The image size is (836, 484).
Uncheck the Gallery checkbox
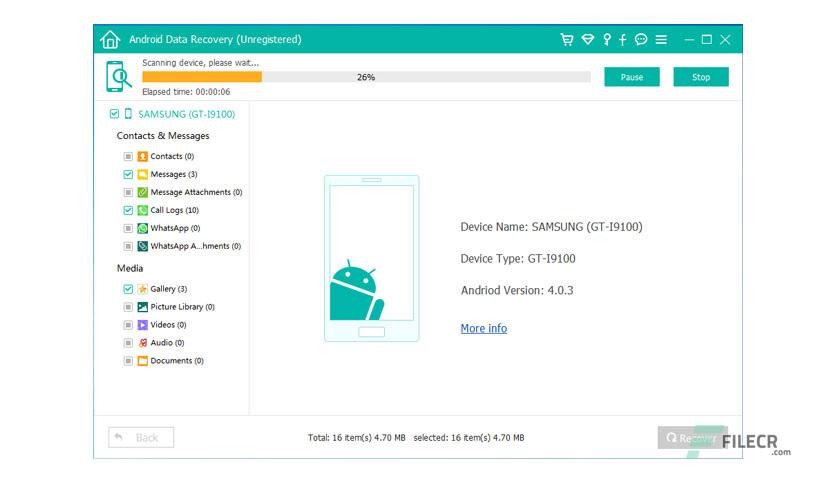pyautogui.click(x=128, y=289)
